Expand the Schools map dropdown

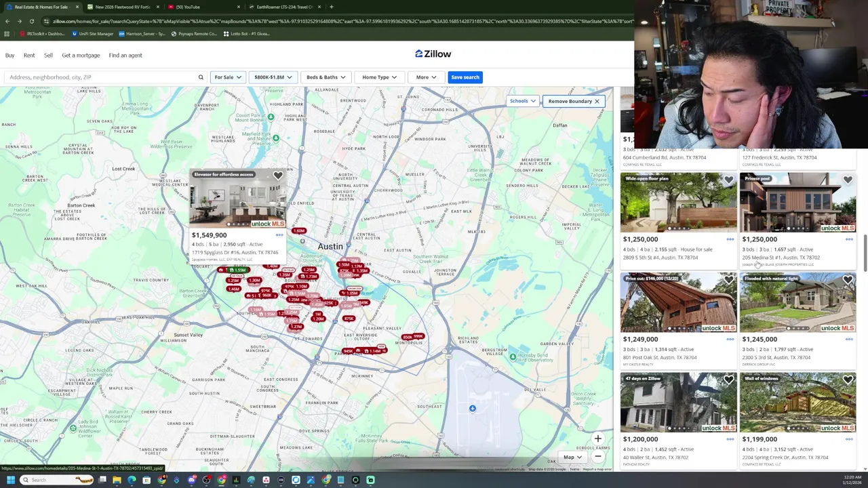[x=523, y=101]
